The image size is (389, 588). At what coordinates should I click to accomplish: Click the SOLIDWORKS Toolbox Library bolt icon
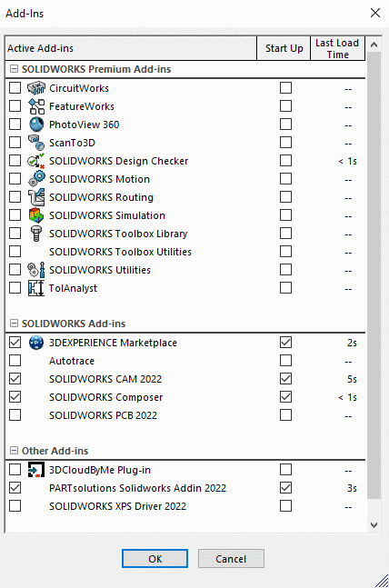click(x=36, y=234)
